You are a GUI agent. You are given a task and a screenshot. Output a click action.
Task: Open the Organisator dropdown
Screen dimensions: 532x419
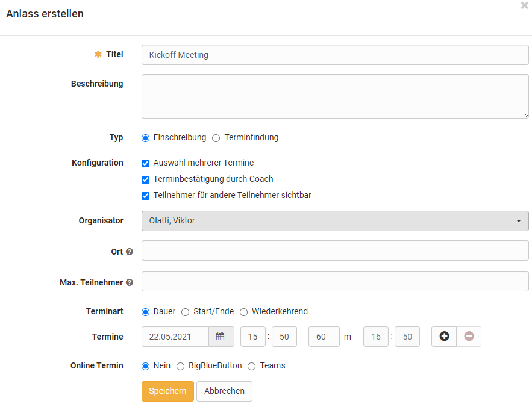(x=335, y=221)
